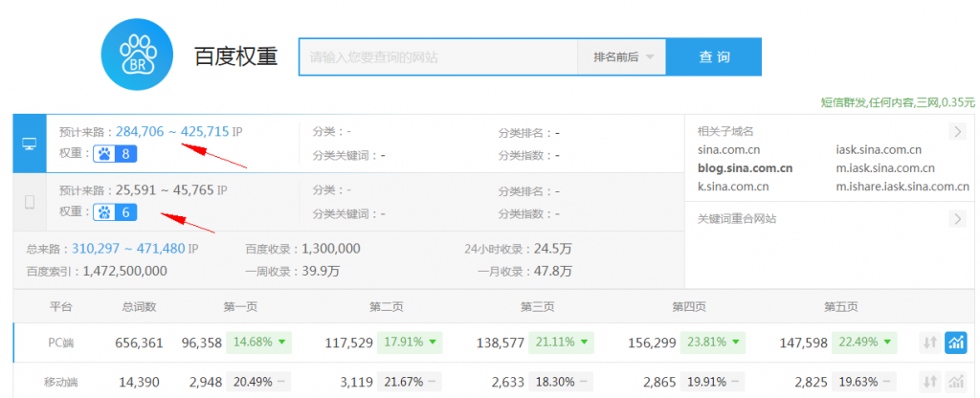Click PC fifth-page count 147,598
Image resolution: width=980 pixels, height=398 pixels.
(803, 343)
